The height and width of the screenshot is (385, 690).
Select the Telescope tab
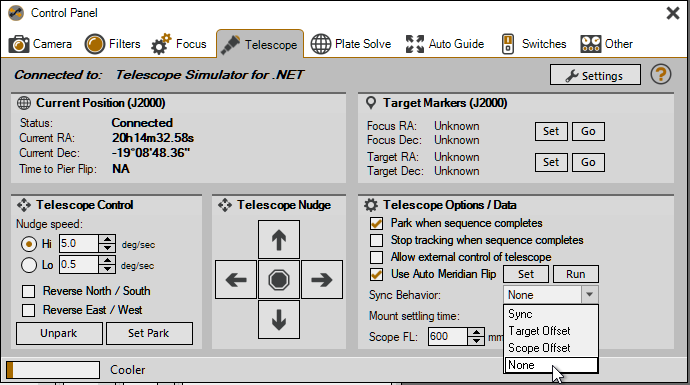(260, 44)
